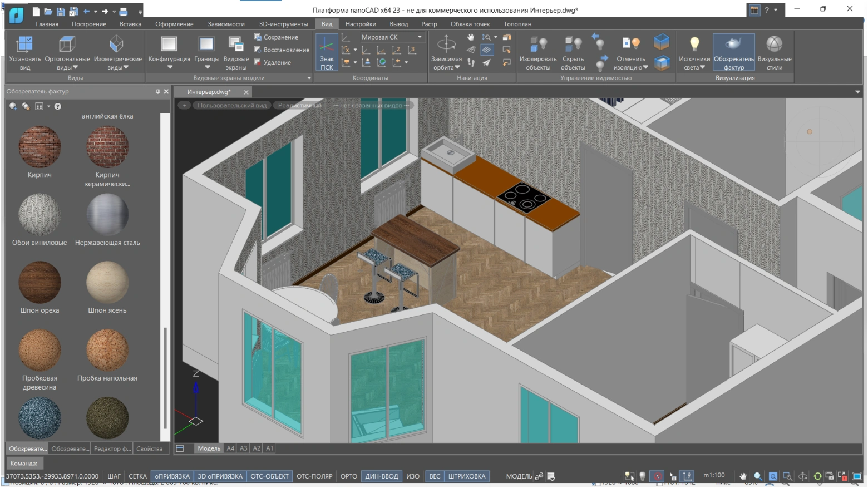Viewport: 868px width, 488px height.
Task: Select the Isolate Objects (Изолировать объекты) icon
Action: [x=537, y=45]
